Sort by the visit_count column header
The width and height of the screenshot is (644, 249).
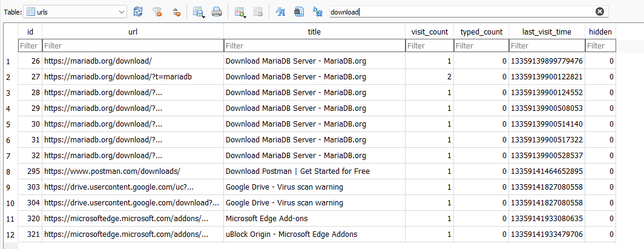[x=430, y=32]
